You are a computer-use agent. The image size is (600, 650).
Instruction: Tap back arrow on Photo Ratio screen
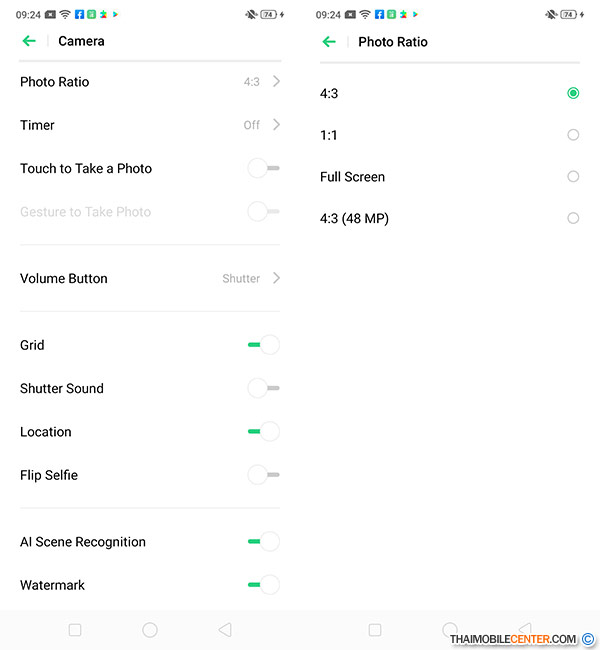point(329,41)
